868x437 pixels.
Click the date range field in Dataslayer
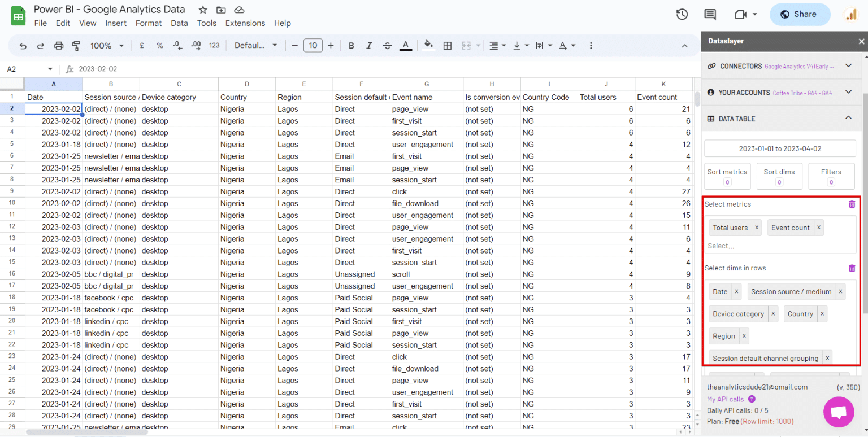[x=780, y=148]
